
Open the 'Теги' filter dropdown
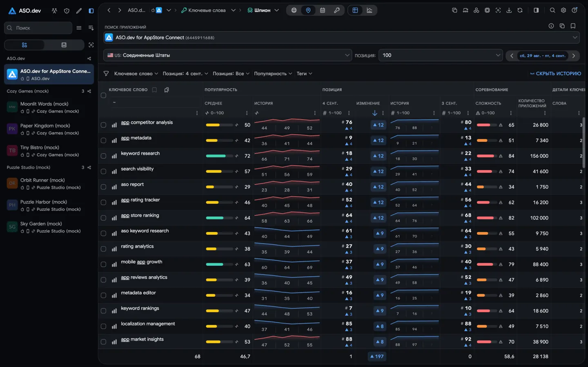click(304, 74)
